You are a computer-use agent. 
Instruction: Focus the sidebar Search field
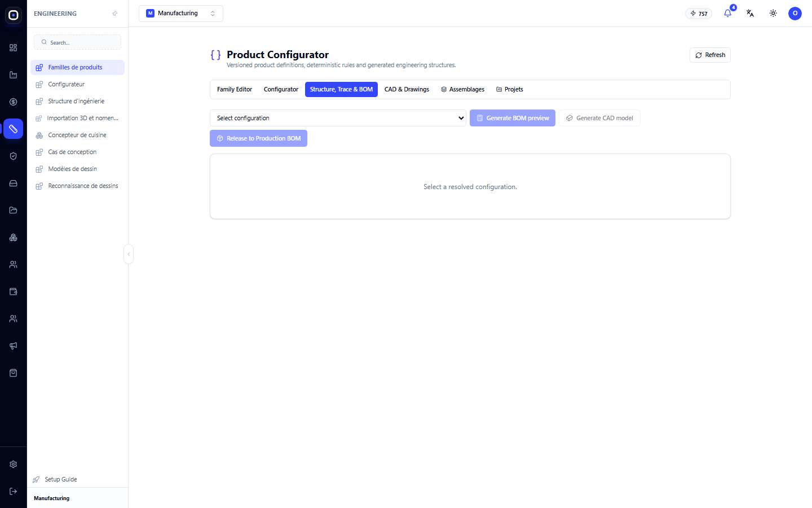pyautogui.click(x=78, y=42)
